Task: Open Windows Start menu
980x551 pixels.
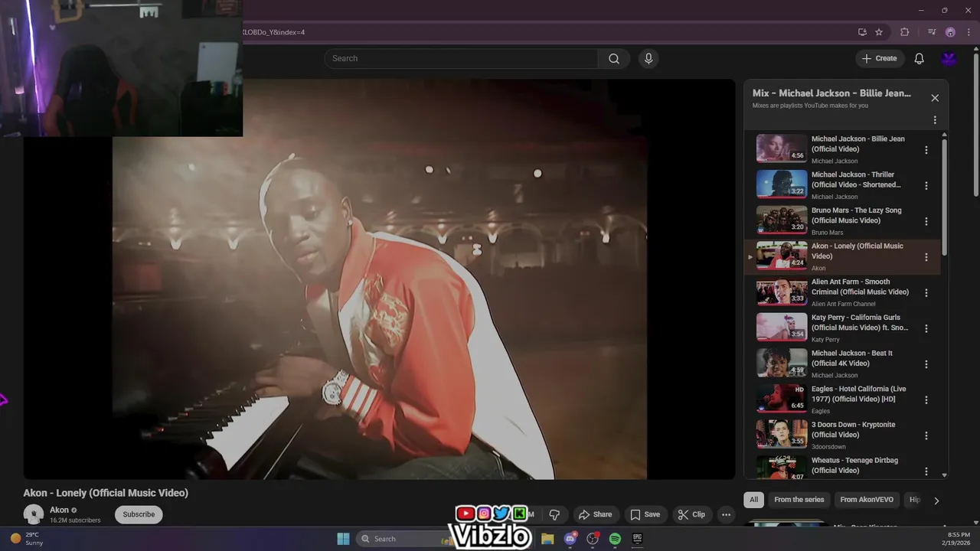Action: pos(343,539)
